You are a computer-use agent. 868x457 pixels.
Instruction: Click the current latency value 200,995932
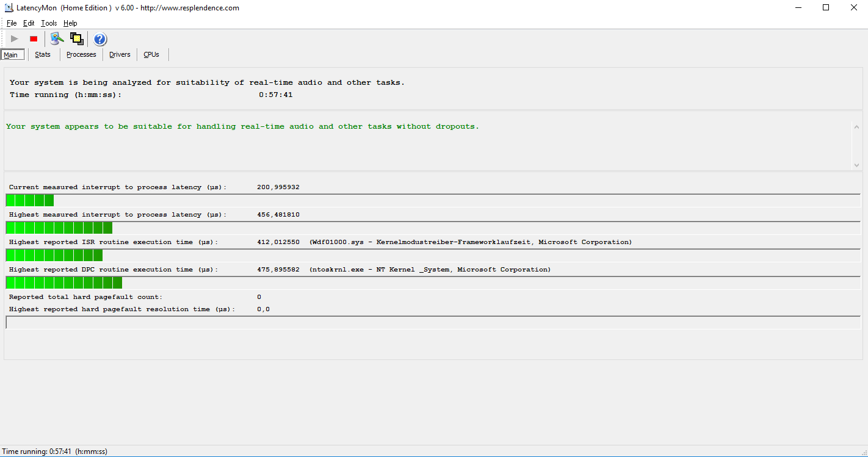click(278, 187)
